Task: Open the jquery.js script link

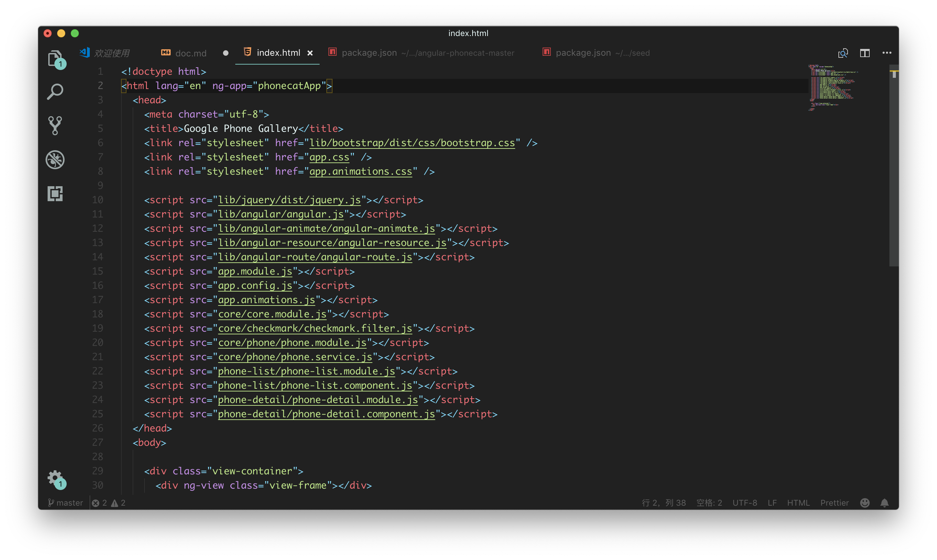Action: (x=289, y=200)
